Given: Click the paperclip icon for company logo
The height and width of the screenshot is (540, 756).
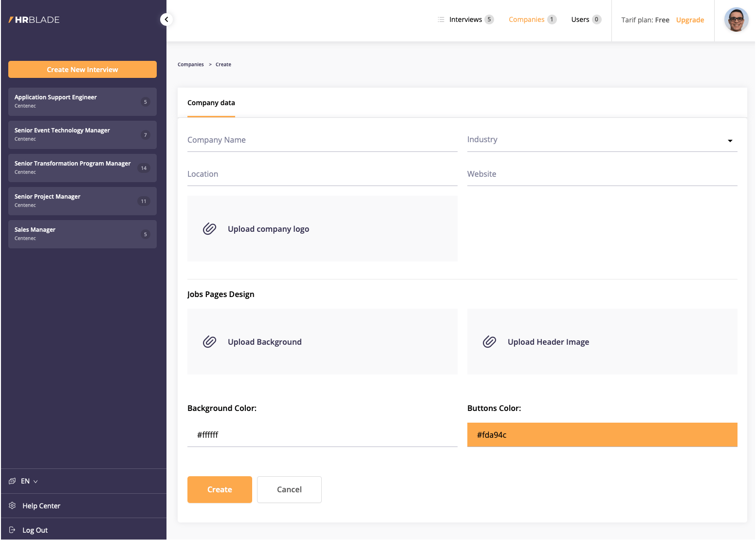Looking at the screenshot, I should tap(209, 229).
